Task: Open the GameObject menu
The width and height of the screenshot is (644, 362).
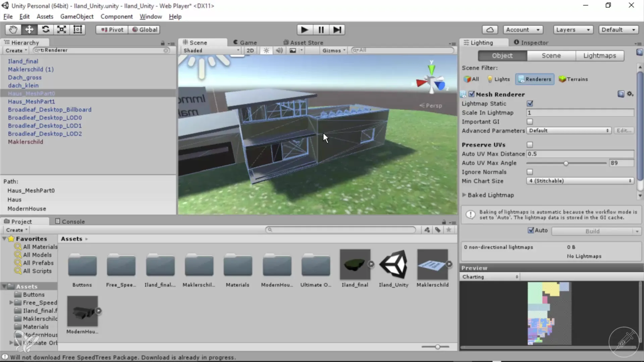Action: (x=77, y=16)
